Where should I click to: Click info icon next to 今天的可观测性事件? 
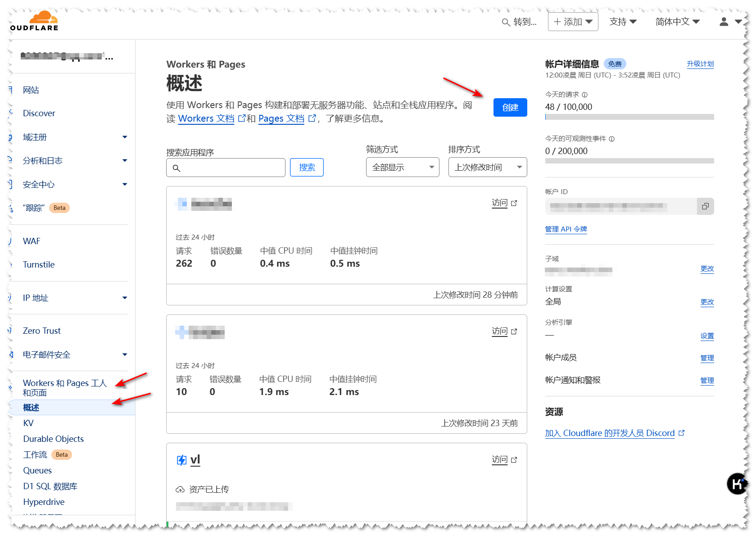pyautogui.click(x=611, y=139)
